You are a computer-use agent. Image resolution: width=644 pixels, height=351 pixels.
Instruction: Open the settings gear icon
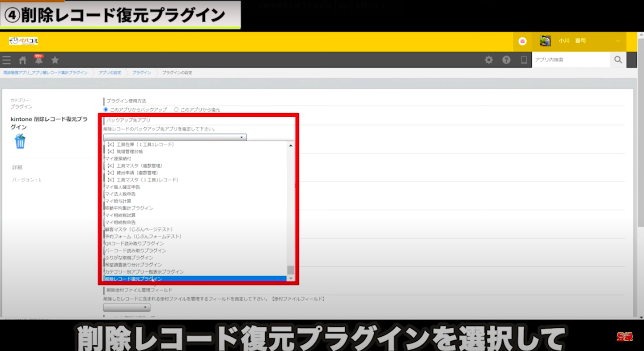tap(489, 60)
